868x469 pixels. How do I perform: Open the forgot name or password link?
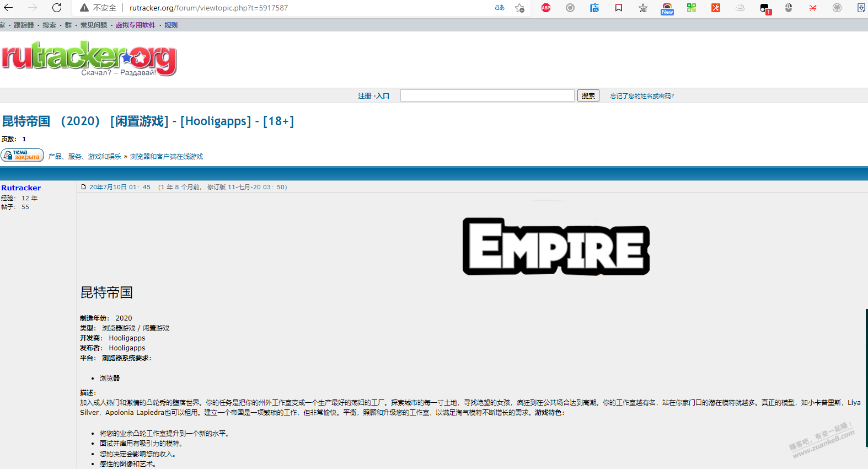click(x=642, y=96)
